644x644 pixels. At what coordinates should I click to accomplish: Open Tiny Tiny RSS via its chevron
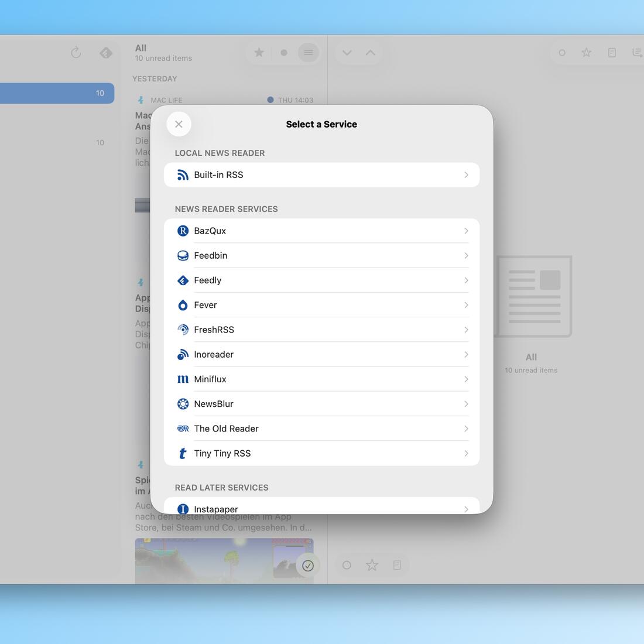click(x=466, y=453)
